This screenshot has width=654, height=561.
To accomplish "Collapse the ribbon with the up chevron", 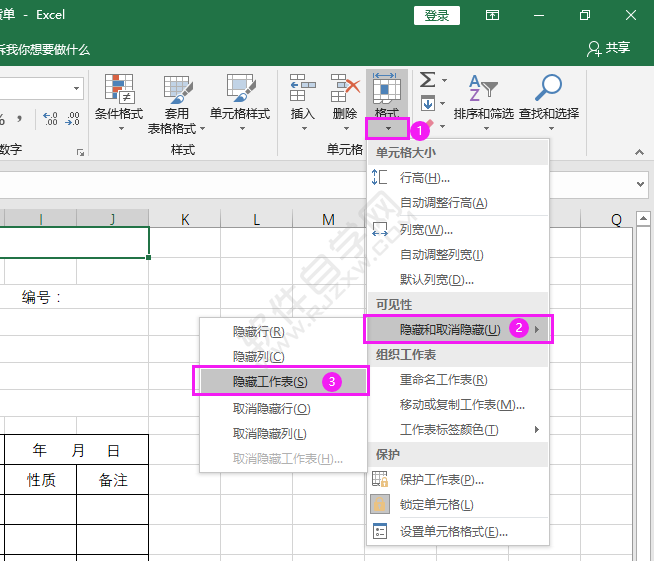I will 639,152.
